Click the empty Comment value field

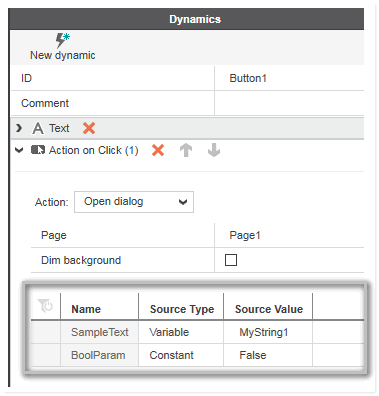289,103
